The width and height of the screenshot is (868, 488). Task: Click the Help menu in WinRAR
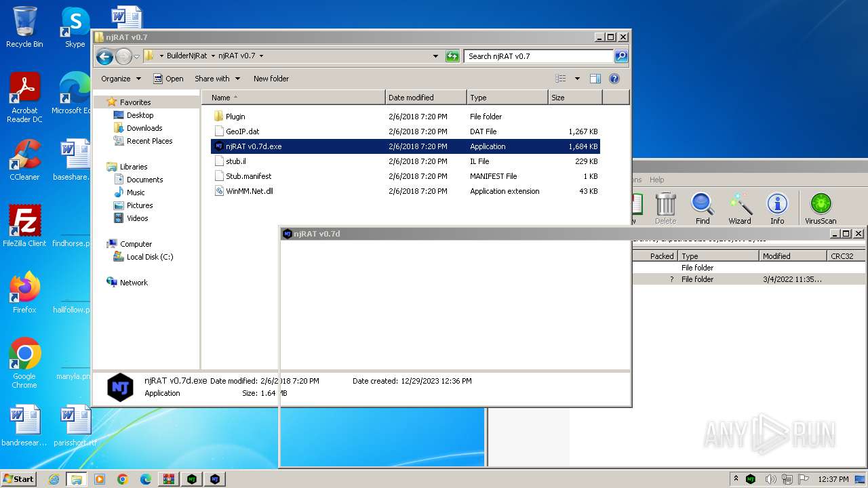point(656,180)
